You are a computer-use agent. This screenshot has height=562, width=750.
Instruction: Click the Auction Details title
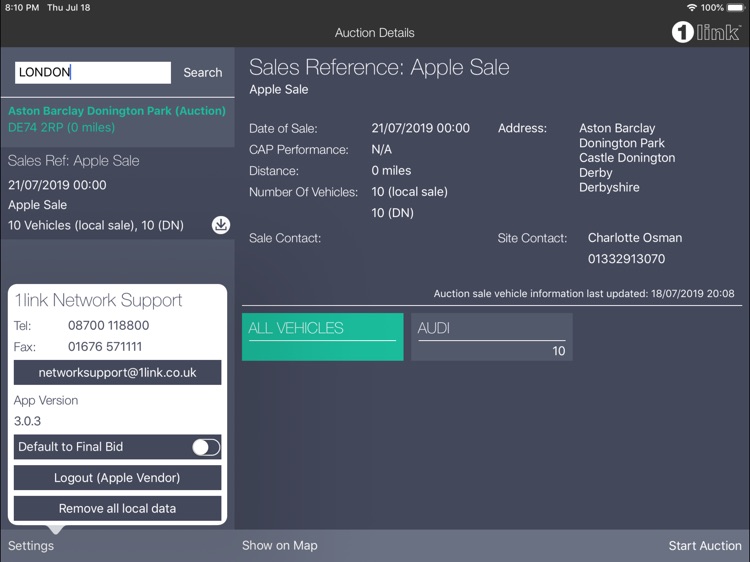pyautogui.click(x=375, y=33)
